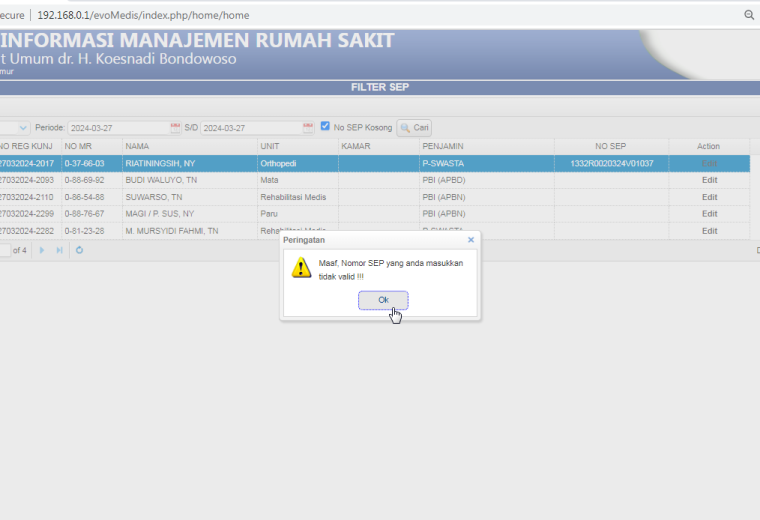Click Ok in the Peringatan dialog
Screen dimensions: 760x520
point(383,300)
